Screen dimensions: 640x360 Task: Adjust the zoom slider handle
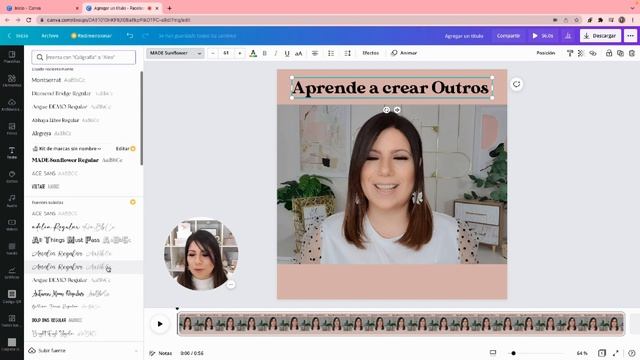(513, 353)
